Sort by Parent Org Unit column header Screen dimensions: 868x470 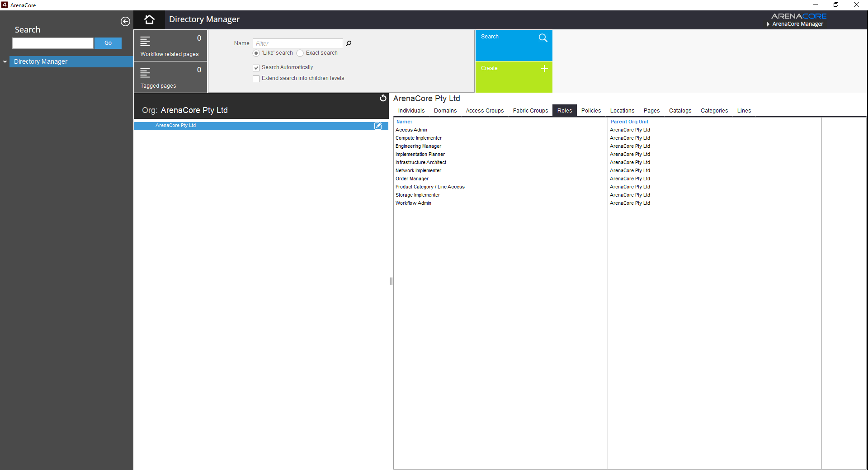(x=629, y=122)
